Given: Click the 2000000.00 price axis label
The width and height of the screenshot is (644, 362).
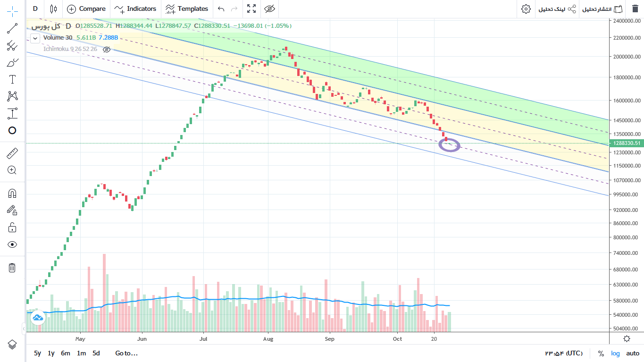Looking at the screenshot, I should tap(627, 57).
